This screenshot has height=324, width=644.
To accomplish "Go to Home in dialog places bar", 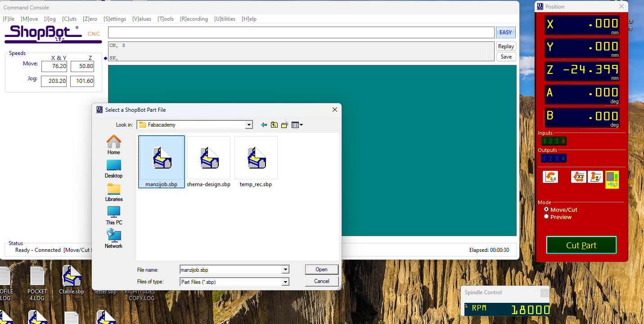I will coord(114,145).
